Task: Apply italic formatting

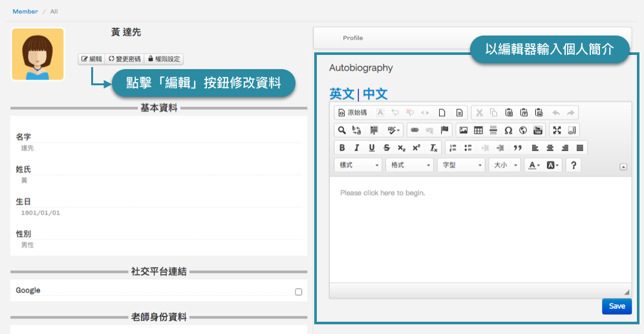Action: coord(356,148)
